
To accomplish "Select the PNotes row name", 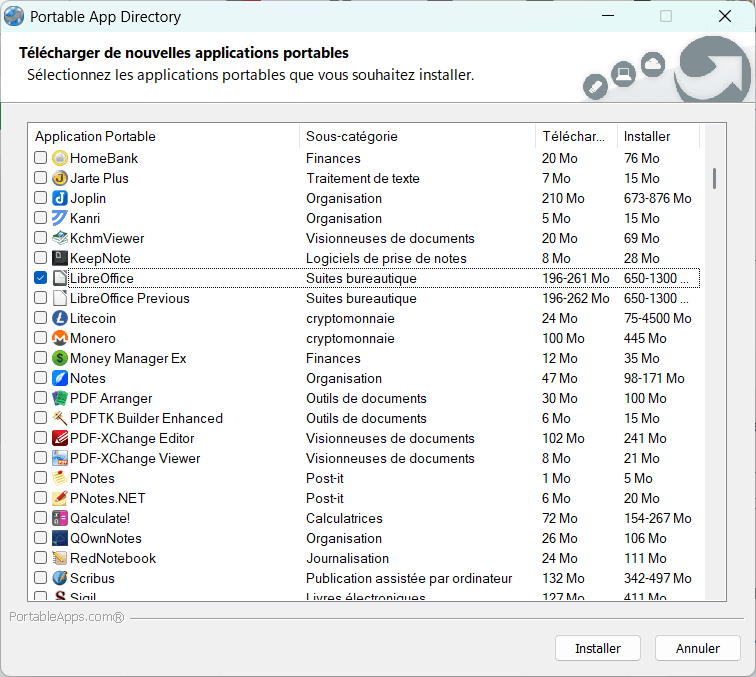I will coord(93,478).
